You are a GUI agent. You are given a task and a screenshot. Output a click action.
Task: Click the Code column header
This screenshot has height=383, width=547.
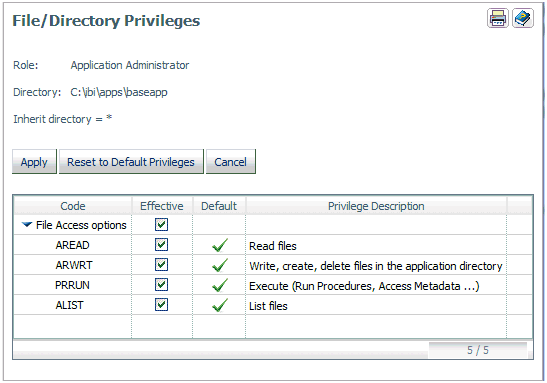point(73,206)
